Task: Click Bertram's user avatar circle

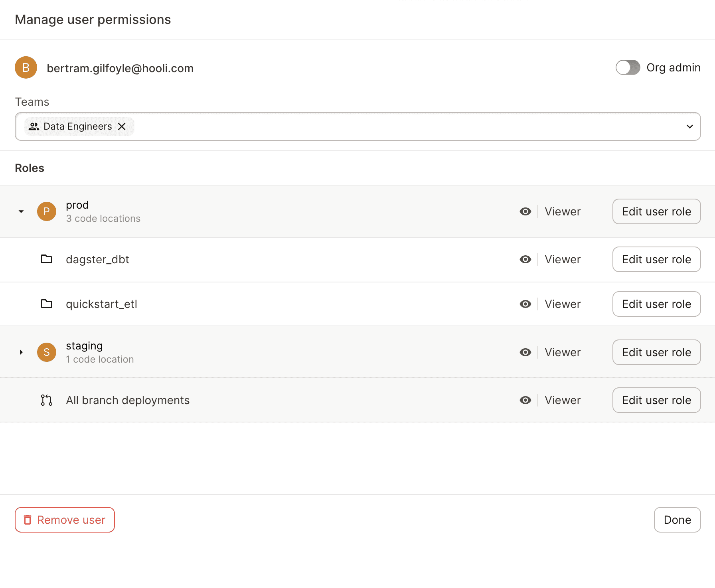Action: click(26, 67)
